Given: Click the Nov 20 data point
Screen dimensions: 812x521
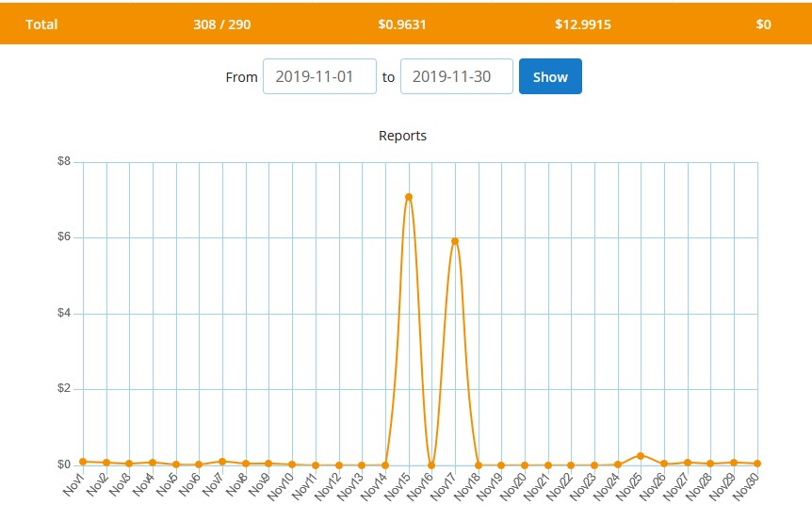Looking at the screenshot, I should point(525,465).
